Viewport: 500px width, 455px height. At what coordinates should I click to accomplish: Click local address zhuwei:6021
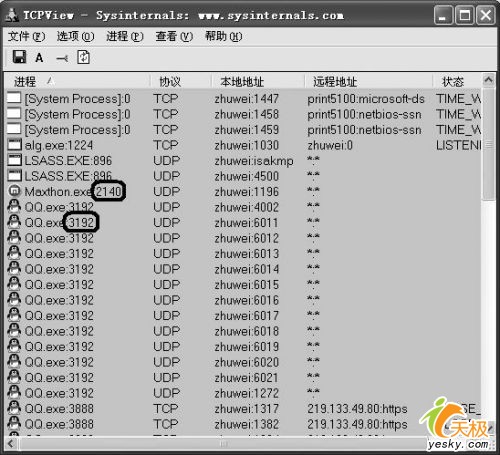pos(247,378)
